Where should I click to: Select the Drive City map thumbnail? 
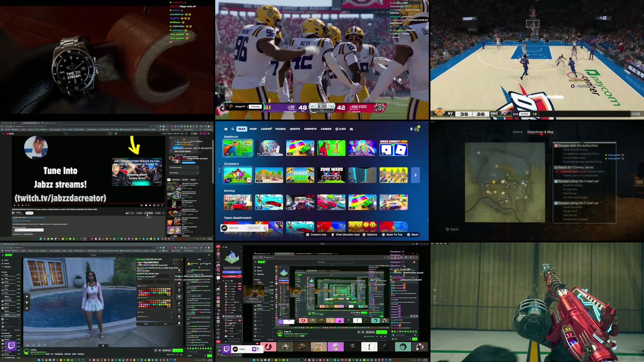(238, 202)
